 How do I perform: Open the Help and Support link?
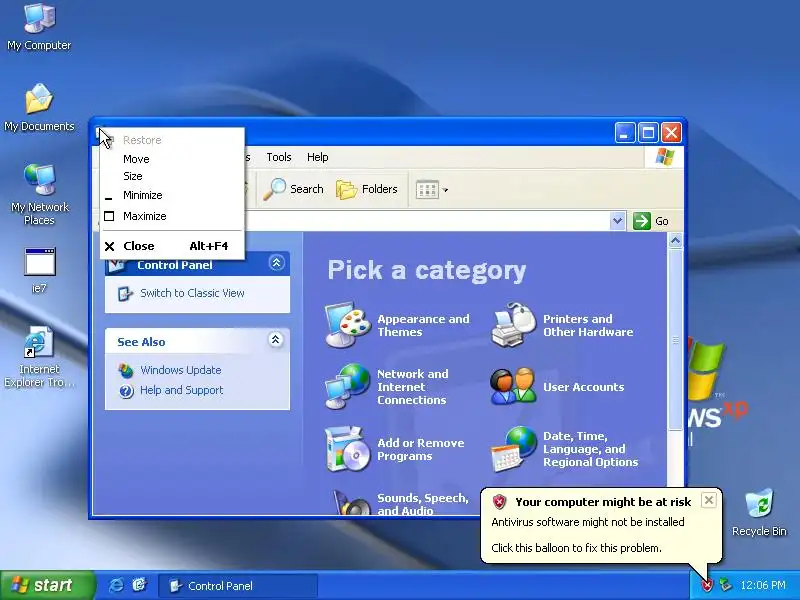point(182,390)
